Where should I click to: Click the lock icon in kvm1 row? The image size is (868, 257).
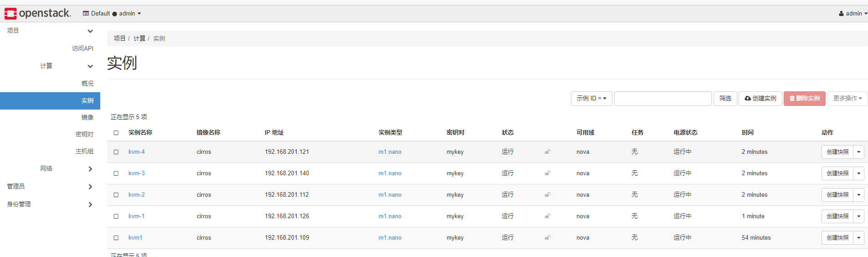point(547,238)
